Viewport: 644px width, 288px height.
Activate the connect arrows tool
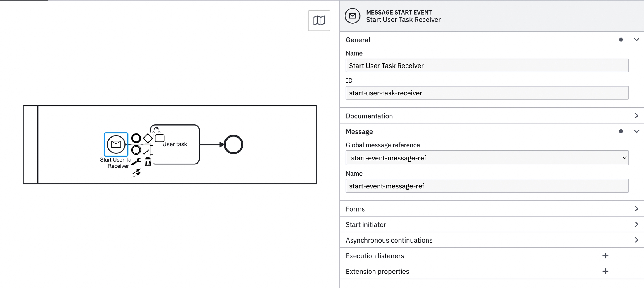[x=136, y=173]
